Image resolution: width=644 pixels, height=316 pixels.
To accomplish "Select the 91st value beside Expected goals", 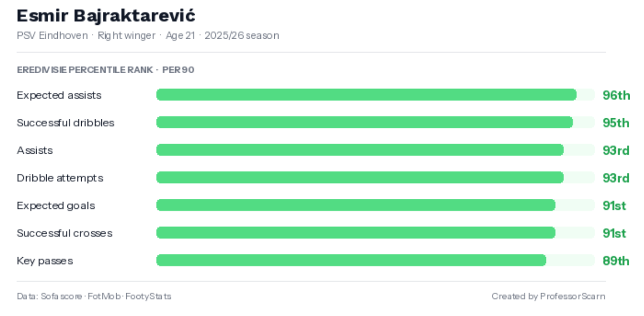I will pyautogui.click(x=614, y=206).
